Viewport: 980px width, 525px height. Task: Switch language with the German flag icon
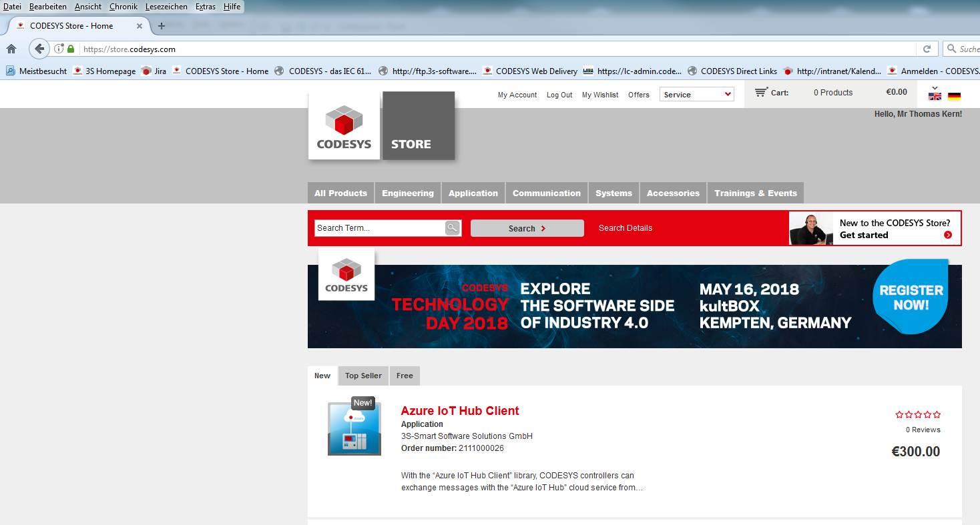point(954,95)
